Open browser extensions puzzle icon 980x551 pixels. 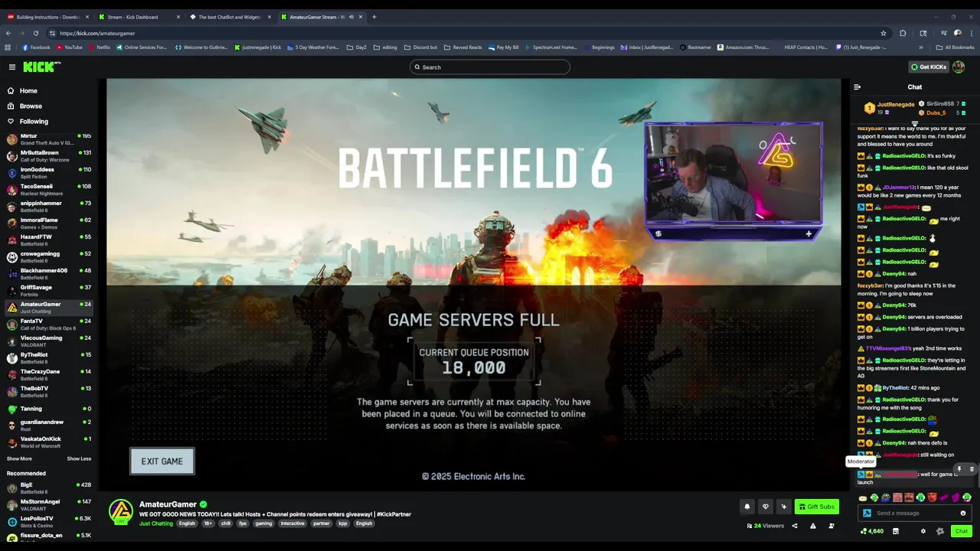click(x=903, y=33)
